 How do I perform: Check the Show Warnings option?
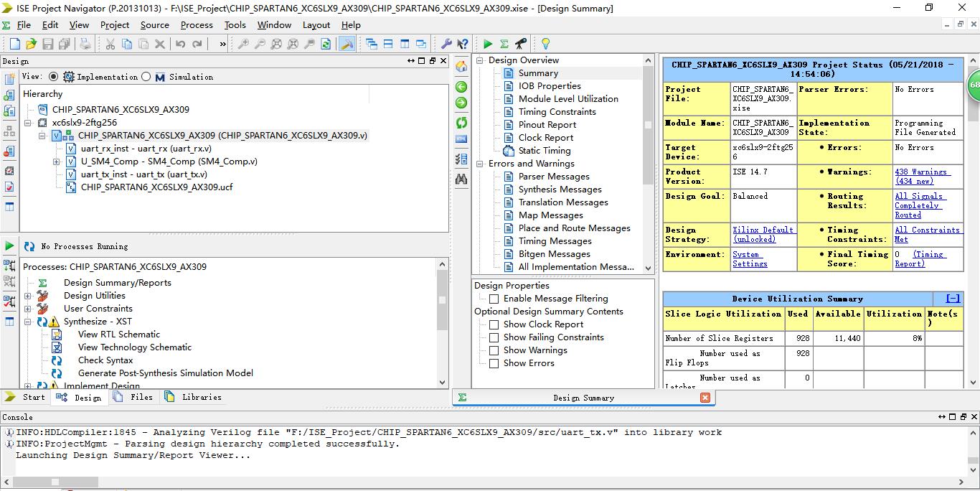(x=494, y=350)
